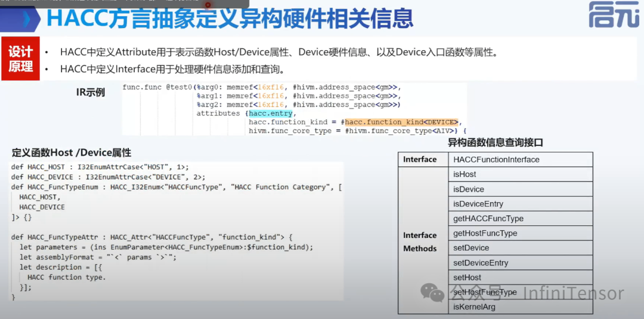
Task: Click the bullet line about HACC中定义Interface
Action: (x=172, y=69)
